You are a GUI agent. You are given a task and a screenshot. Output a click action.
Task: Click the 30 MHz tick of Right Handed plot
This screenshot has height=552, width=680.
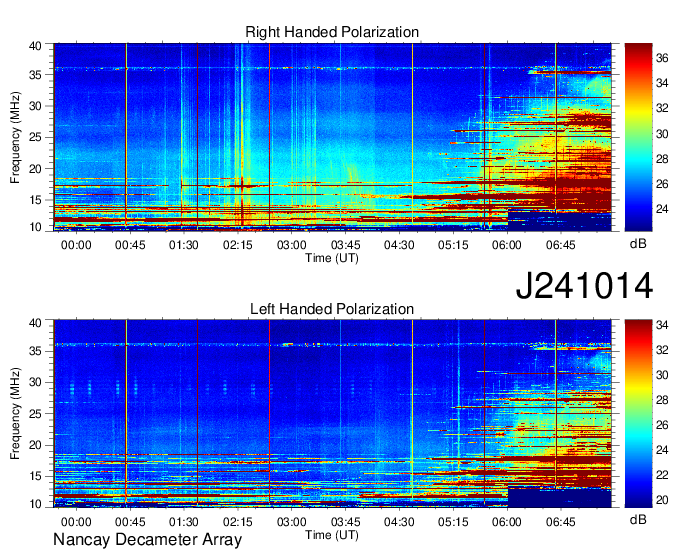(x=35, y=106)
